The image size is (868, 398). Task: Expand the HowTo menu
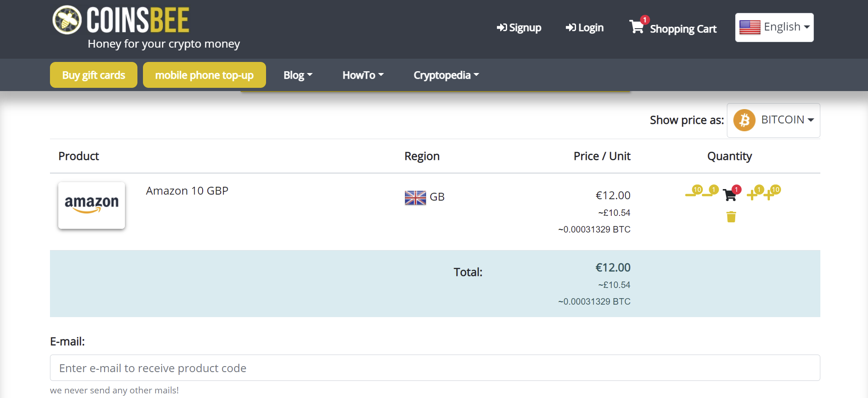(363, 75)
